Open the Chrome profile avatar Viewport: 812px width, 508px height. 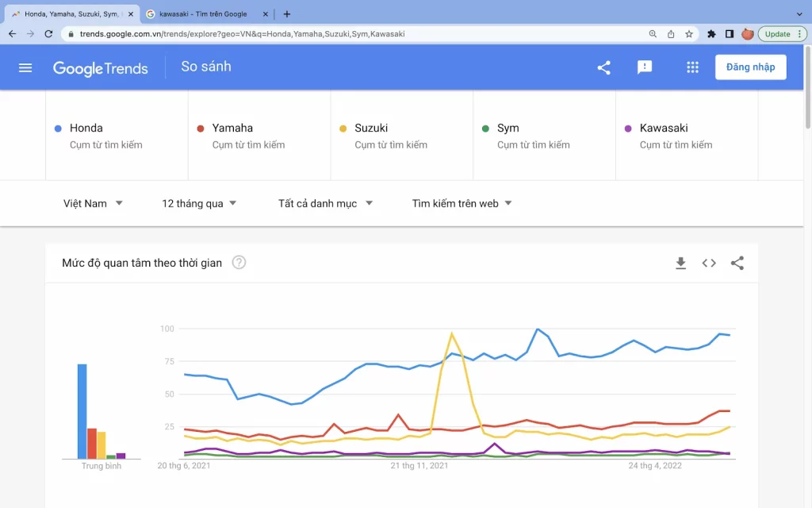click(747, 33)
